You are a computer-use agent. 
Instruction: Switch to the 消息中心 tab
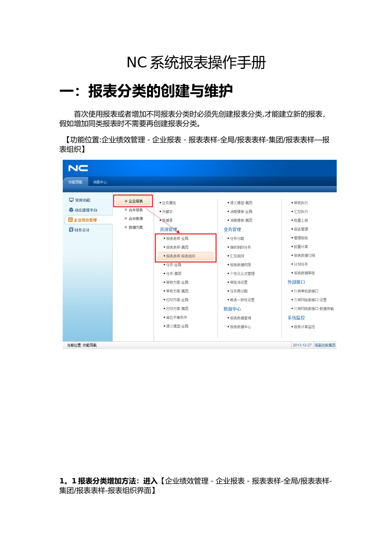[100, 182]
